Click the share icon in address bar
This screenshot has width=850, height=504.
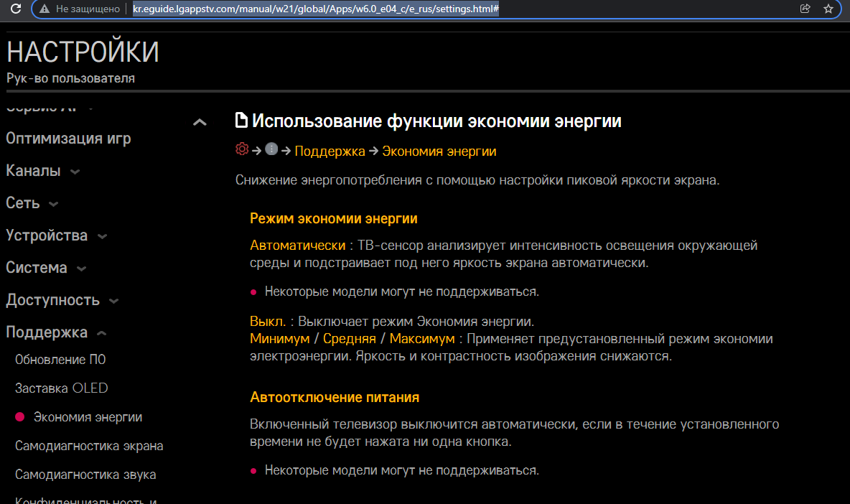(x=805, y=9)
